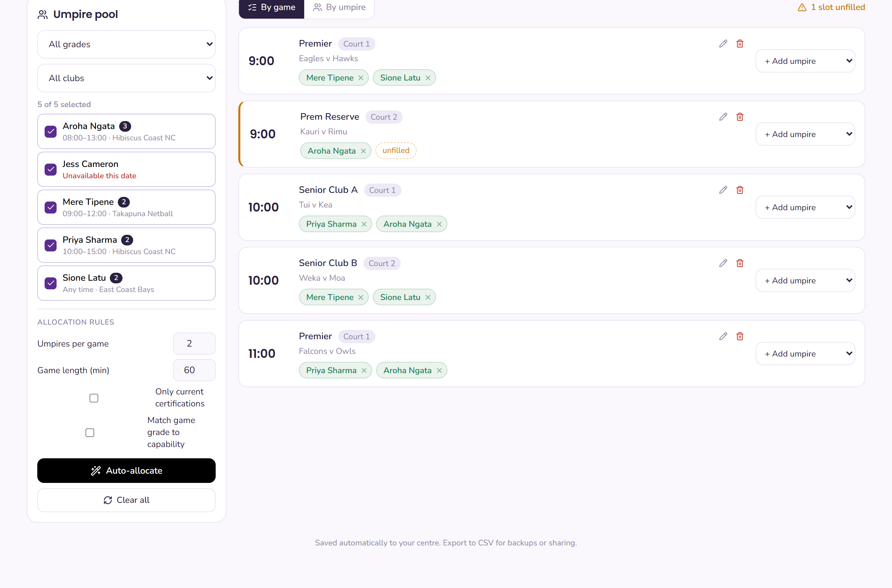Remove Sione Latu from Weka v Moa
Screen dimensions: 892x588
click(x=428, y=297)
